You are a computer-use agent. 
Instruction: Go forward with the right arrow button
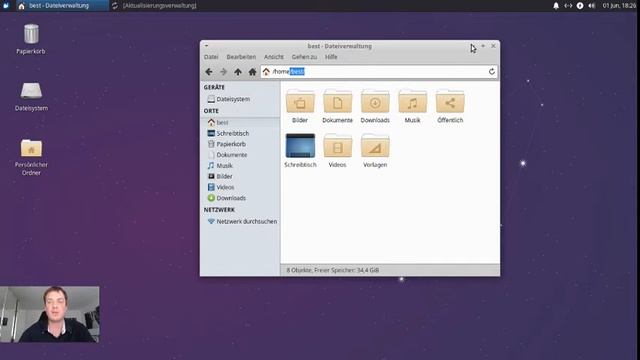[x=223, y=72]
